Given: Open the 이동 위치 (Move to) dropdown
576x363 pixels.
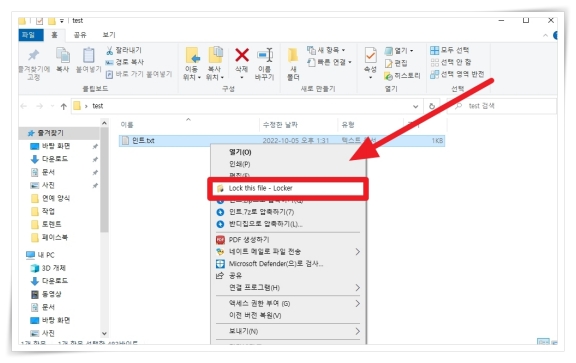Looking at the screenshot, I should click(192, 64).
